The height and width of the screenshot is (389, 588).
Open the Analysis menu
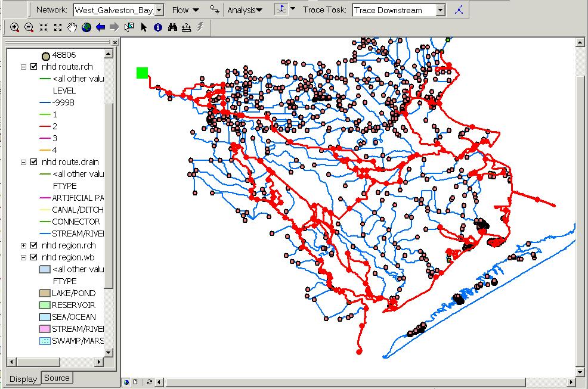click(245, 10)
